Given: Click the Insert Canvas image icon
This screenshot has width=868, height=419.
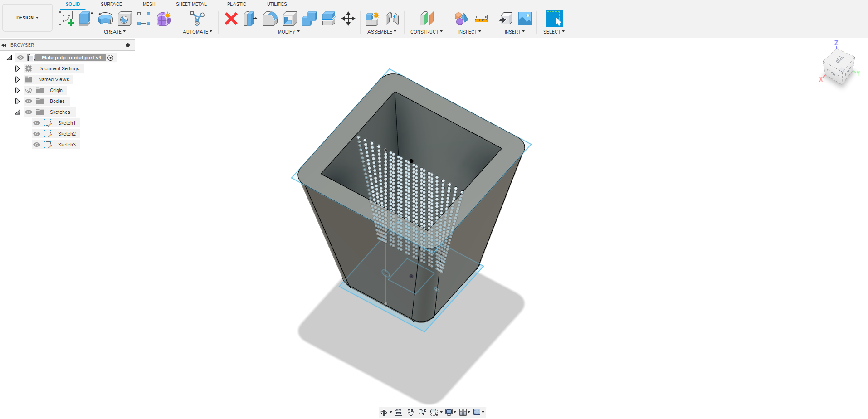Looking at the screenshot, I should point(525,19).
